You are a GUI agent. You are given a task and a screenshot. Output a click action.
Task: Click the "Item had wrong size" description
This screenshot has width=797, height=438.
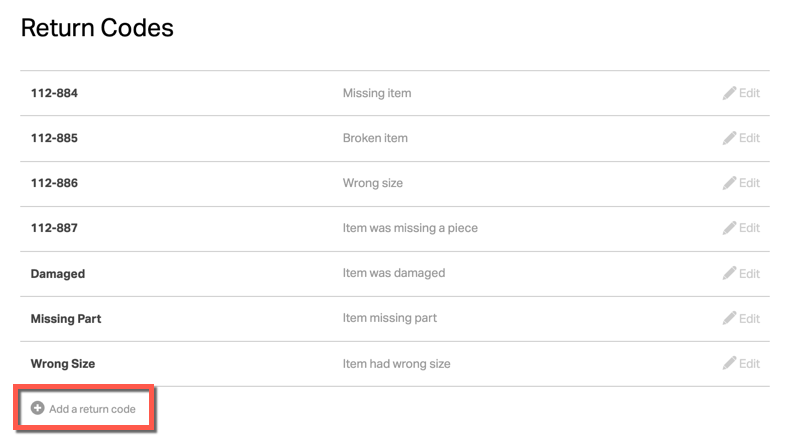click(396, 363)
